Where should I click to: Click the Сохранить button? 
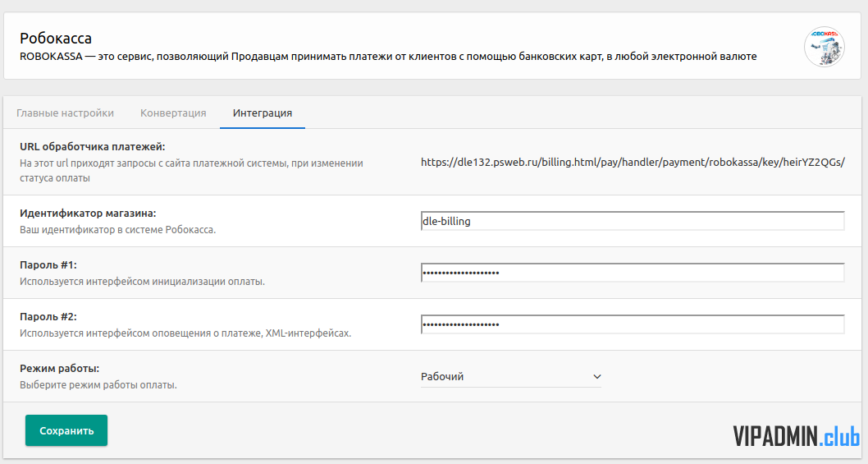pos(66,430)
